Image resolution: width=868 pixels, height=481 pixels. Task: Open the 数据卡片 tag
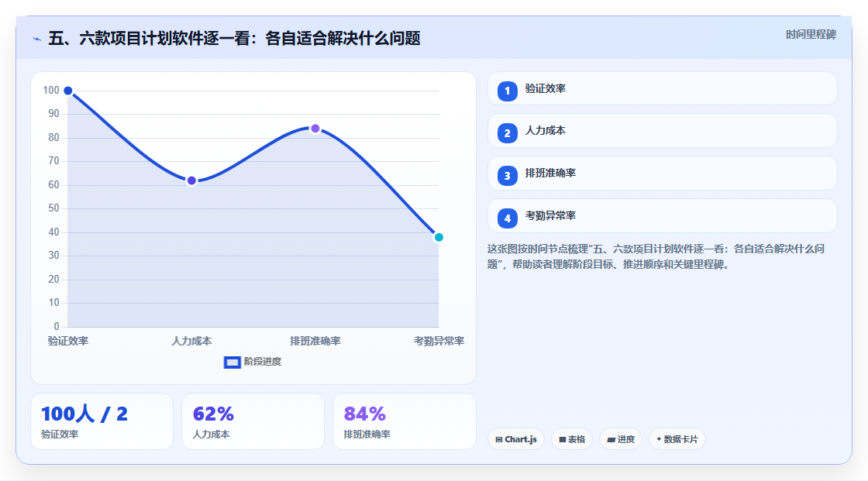pyautogui.click(x=677, y=439)
